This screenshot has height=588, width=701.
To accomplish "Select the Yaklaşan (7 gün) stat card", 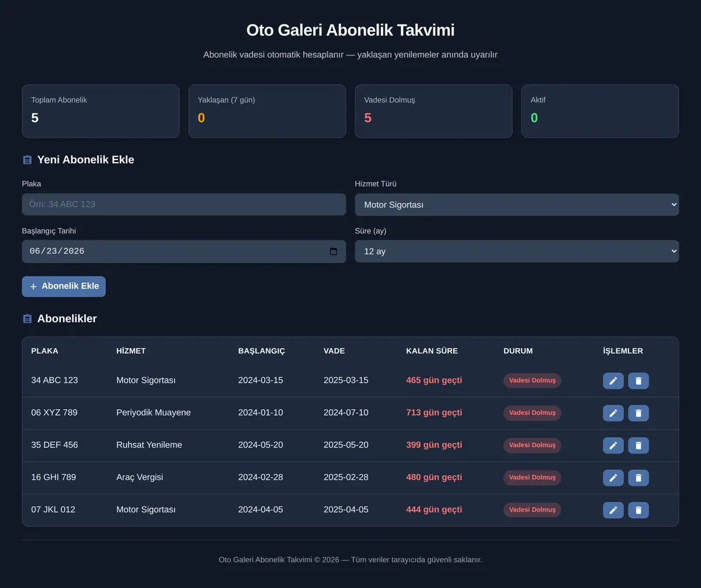I will pos(267,111).
